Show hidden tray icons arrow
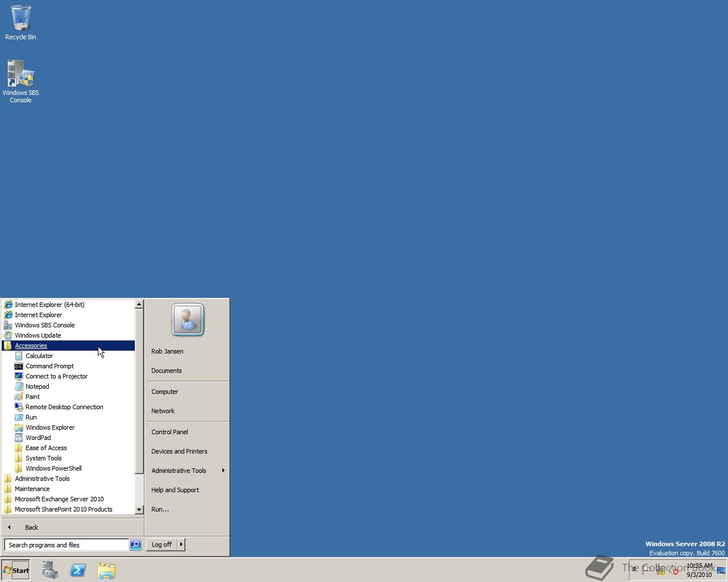Screen dimensions: 728x582 (x=635, y=569)
